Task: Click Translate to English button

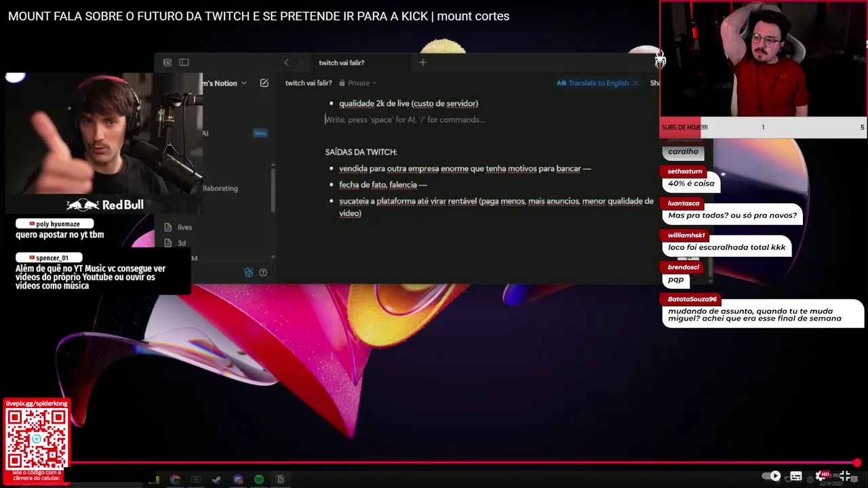Action: pos(593,83)
